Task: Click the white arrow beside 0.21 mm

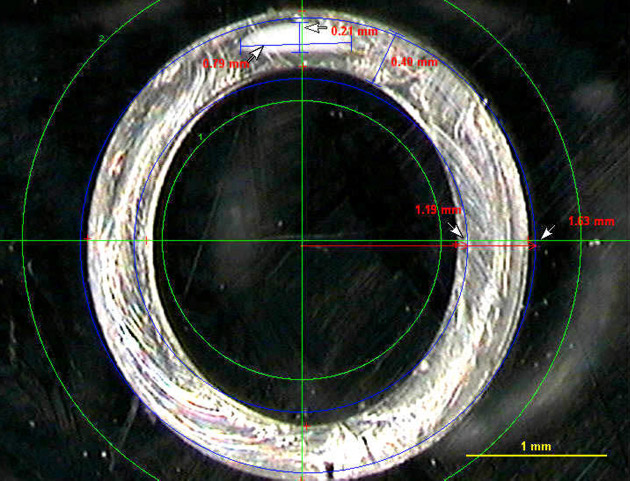Action: point(315,27)
